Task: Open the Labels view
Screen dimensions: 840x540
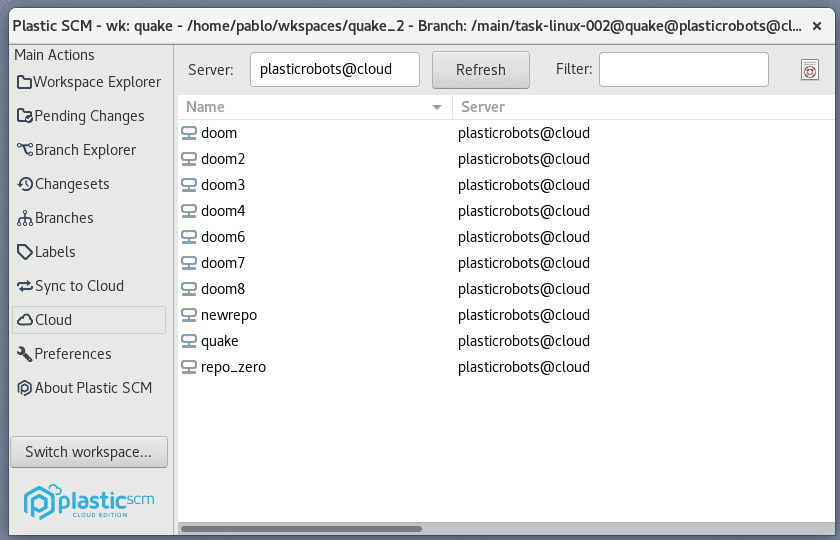Action: click(x=89, y=252)
